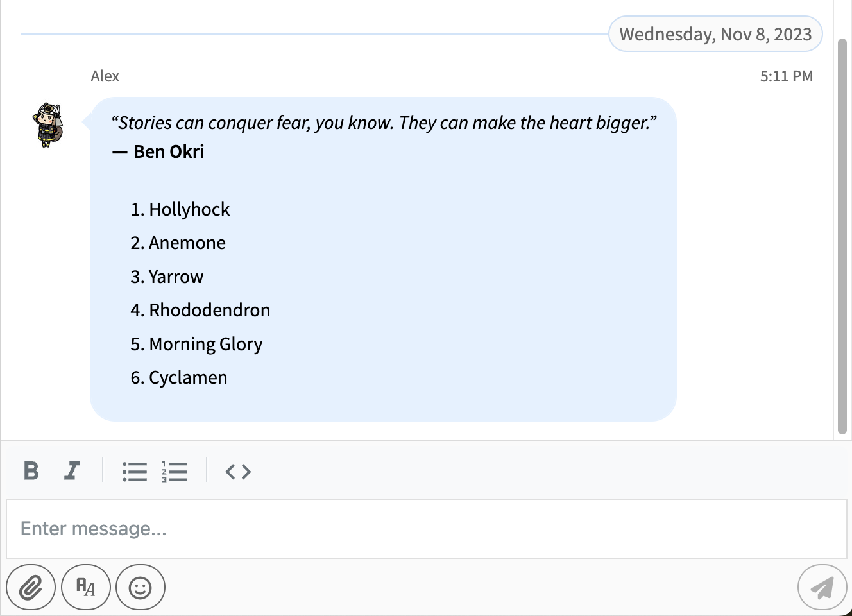Toggle the text formatting toolbar button
This screenshot has height=616, width=852.
tap(86, 587)
